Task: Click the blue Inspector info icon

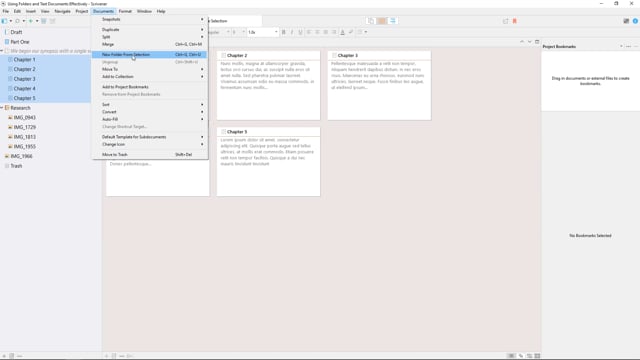Action: pos(635,21)
